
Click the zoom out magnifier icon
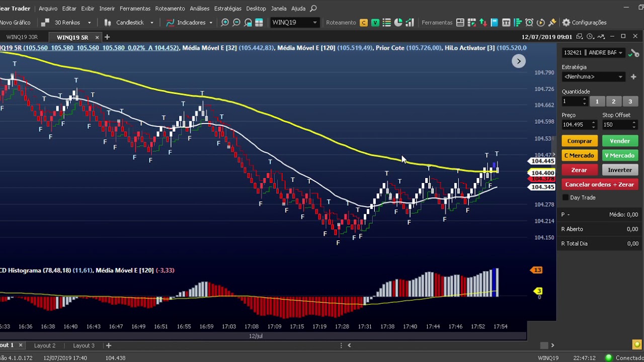pos(236,23)
